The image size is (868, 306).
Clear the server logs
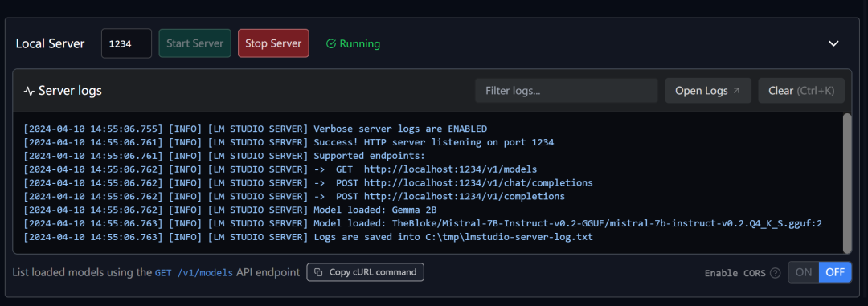click(x=801, y=91)
